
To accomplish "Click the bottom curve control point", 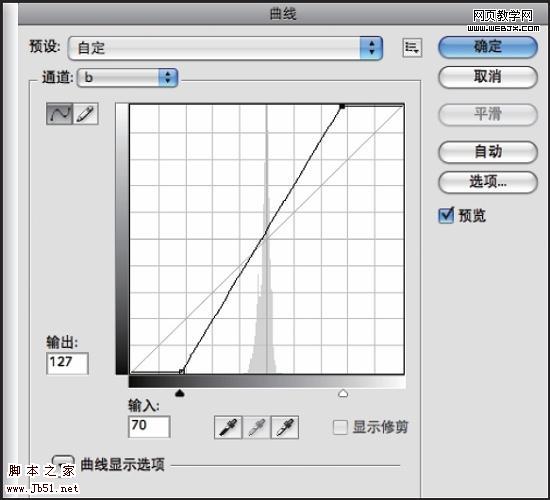I will pos(181,371).
